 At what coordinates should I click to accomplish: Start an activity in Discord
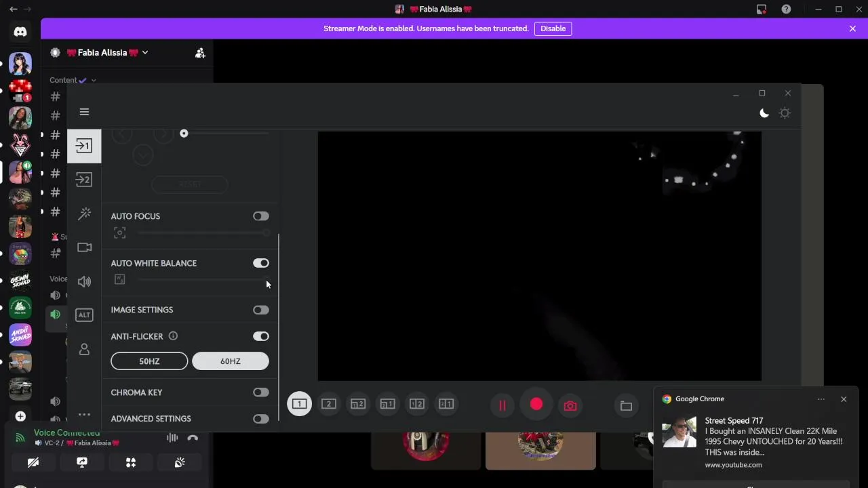(131, 462)
